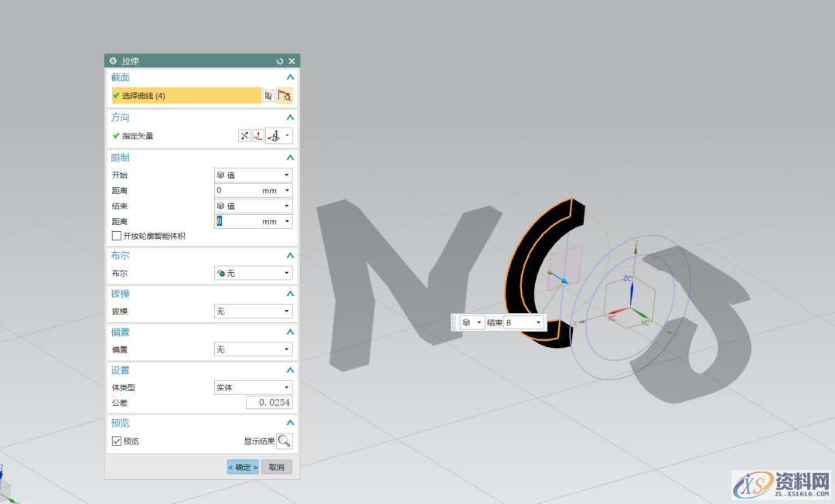835x504 pixels.
Task: Open the 布尔 operation dropdown
Action: tap(253, 273)
